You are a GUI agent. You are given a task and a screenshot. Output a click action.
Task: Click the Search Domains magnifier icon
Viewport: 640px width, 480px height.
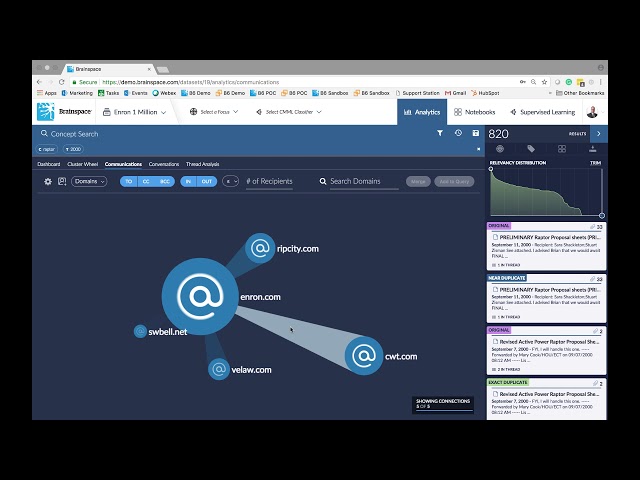322,181
